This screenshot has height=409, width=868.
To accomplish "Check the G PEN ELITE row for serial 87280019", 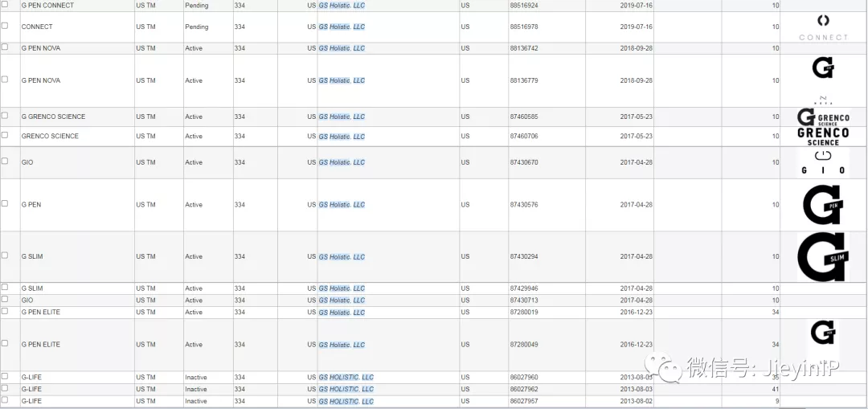I will pos(5,311).
